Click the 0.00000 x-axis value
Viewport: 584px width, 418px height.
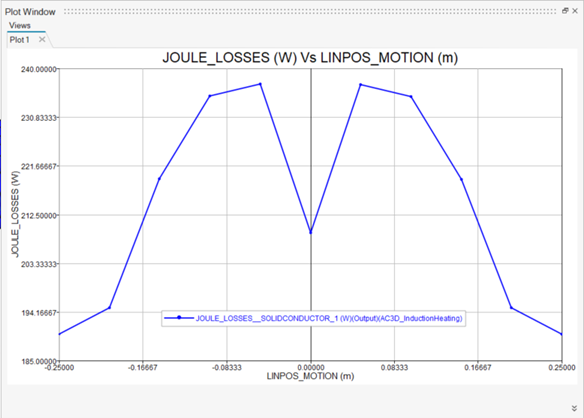pos(311,368)
